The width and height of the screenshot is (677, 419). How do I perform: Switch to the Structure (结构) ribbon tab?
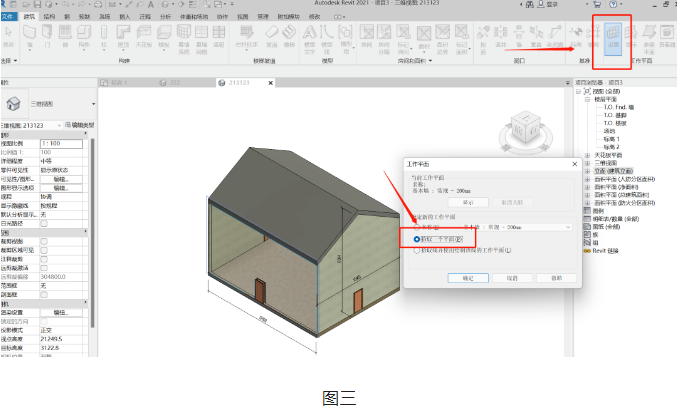(49, 17)
